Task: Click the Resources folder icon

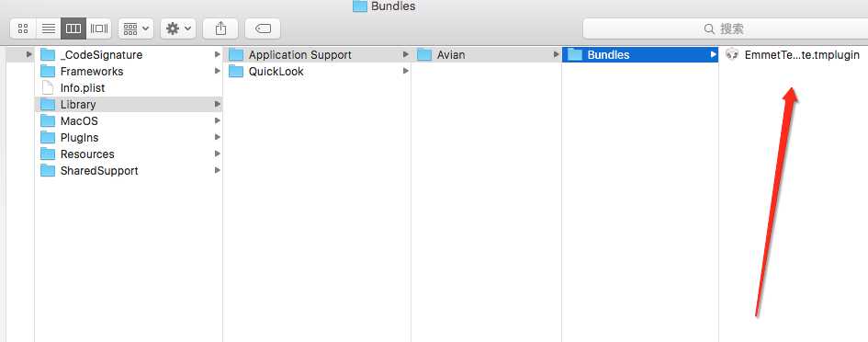Action: point(48,154)
